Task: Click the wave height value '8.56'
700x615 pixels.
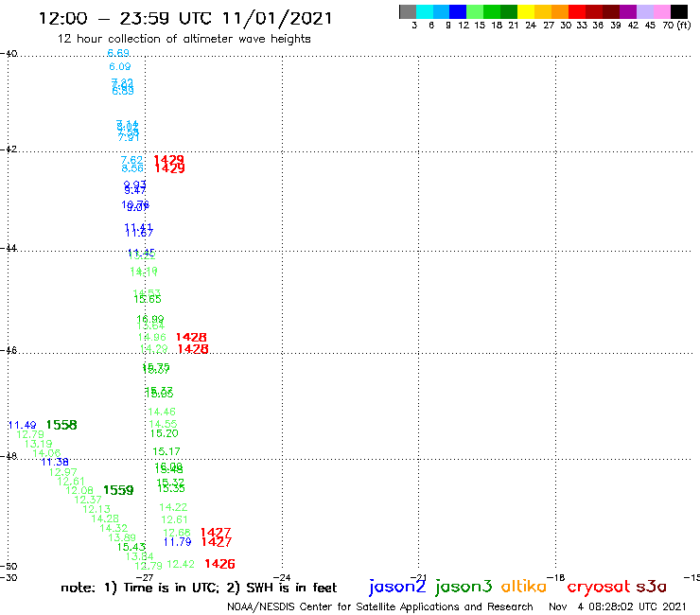Action: (132, 168)
